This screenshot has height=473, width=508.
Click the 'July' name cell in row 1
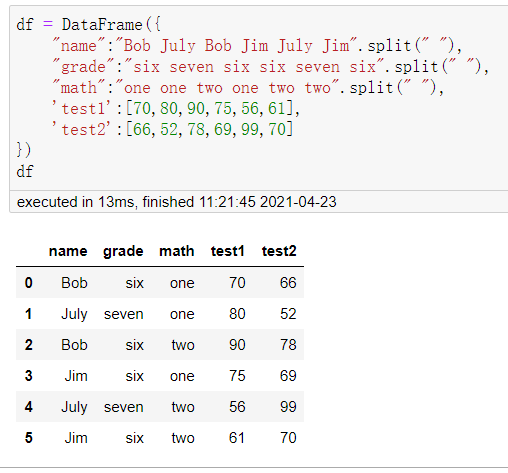coord(74,314)
